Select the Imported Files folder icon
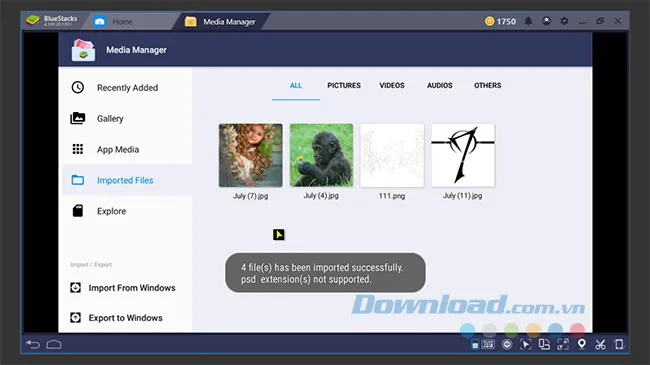 [x=78, y=180]
